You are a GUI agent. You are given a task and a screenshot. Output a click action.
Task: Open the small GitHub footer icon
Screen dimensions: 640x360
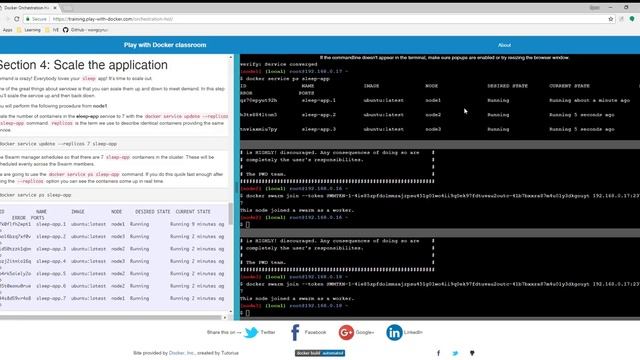pyautogui.click(x=472, y=353)
